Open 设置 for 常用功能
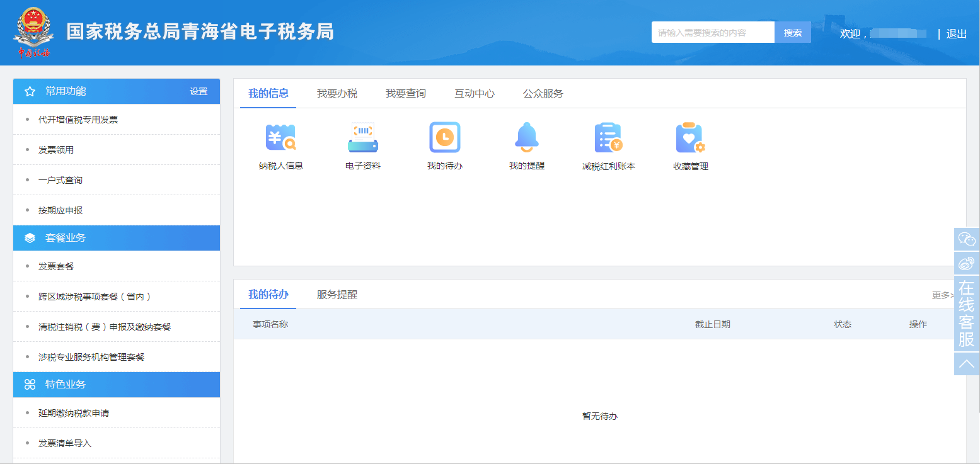 tap(199, 91)
